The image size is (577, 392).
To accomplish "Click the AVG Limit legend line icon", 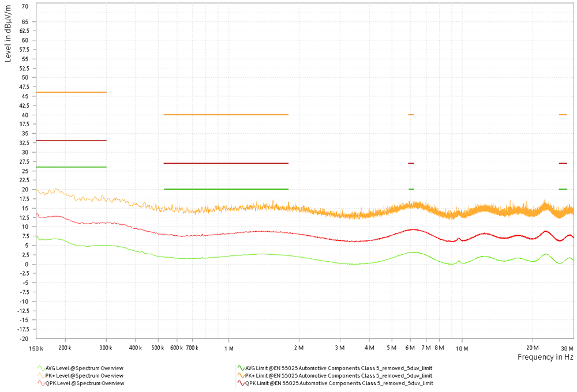I will (x=241, y=368).
